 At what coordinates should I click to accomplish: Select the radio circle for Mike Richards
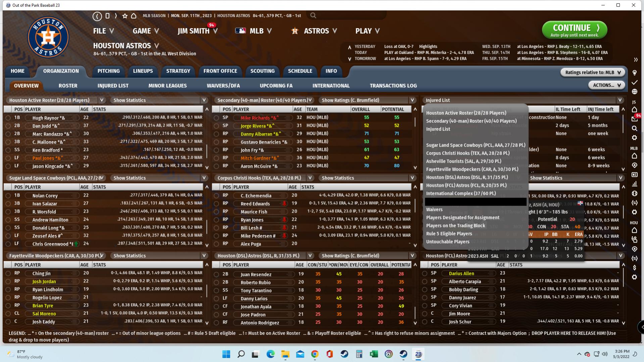[x=216, y=118]
